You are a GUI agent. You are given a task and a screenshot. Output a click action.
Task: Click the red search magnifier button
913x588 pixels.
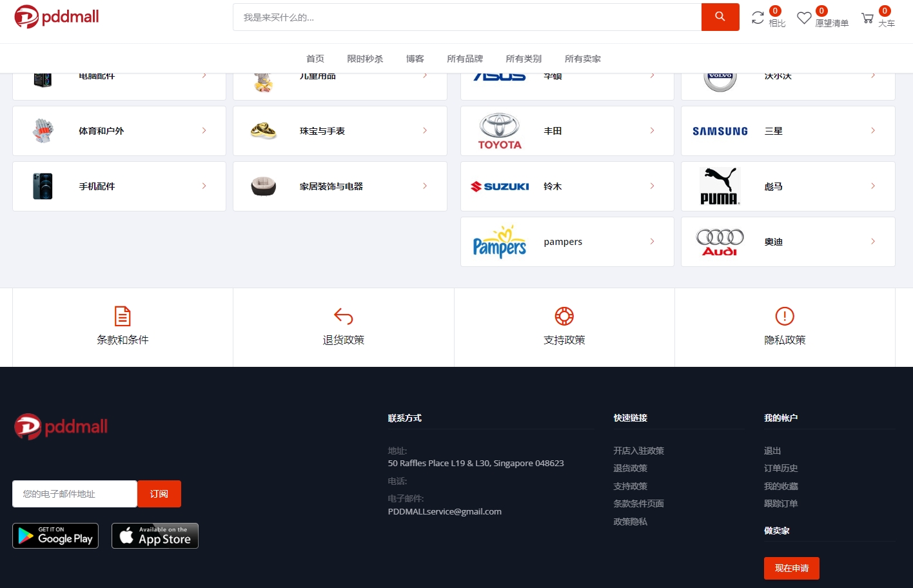720,17
